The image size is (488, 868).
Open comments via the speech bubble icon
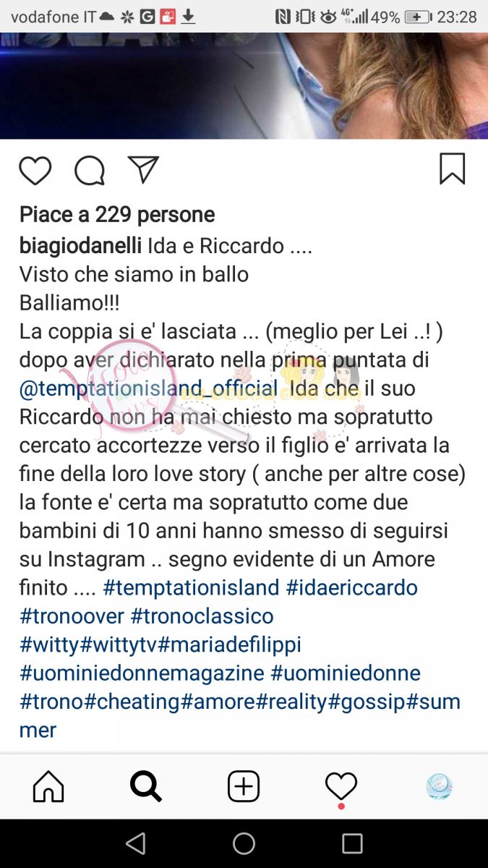[90, 171]
